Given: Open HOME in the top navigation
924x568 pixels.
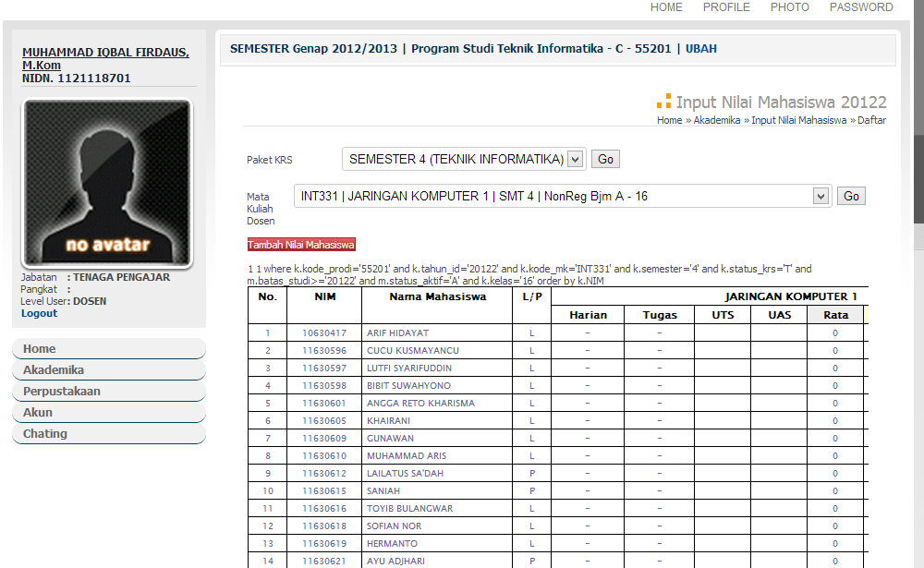Looking at the screenshot, I should 666,7.
